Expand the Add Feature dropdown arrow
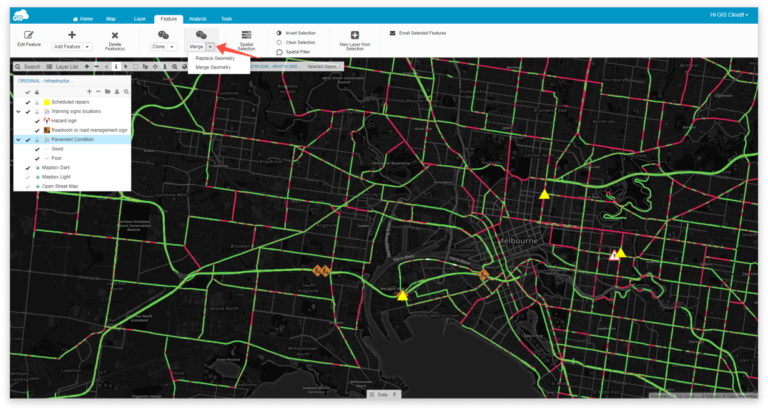The width and height of the screenshot is (768, 411). click(x=87, y=47)
